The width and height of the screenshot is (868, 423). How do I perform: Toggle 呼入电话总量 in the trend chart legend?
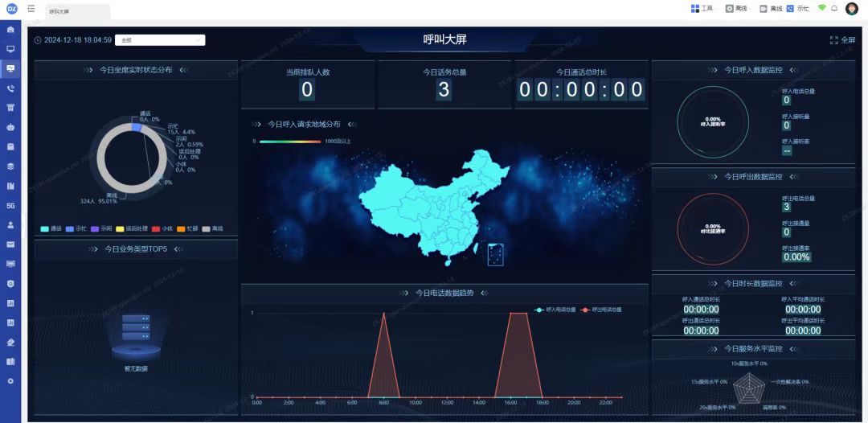555,310
